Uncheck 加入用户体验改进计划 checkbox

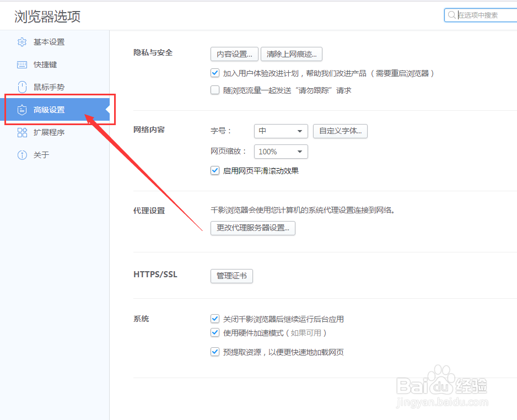pyautogui.click(x=215, y=73)
